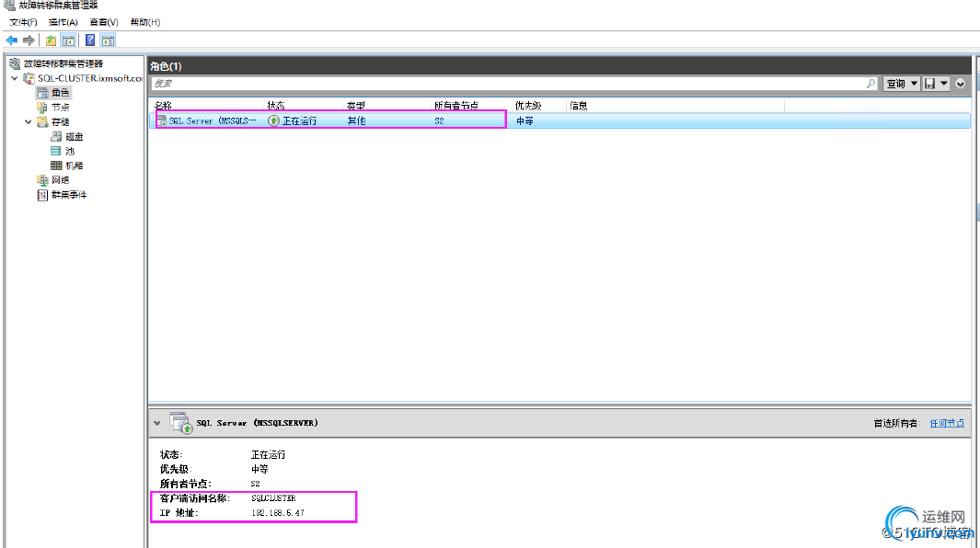980x548 pixels.
Task: Open the 任何节点 preferred owner link
Action: 947,423
